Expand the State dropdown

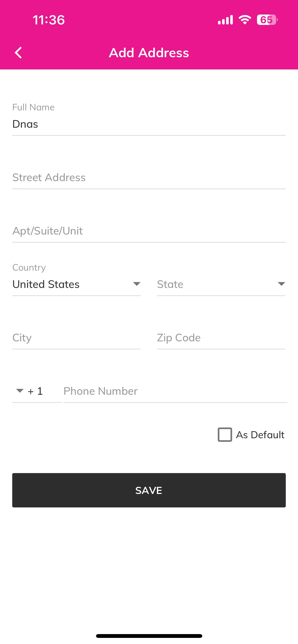tap(221, 284)
